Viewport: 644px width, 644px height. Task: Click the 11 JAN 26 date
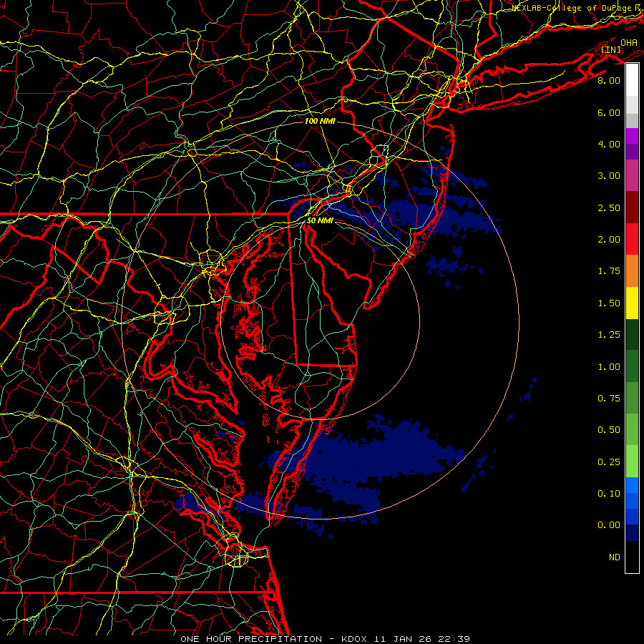pyautogui.click(x=403, y=639)
